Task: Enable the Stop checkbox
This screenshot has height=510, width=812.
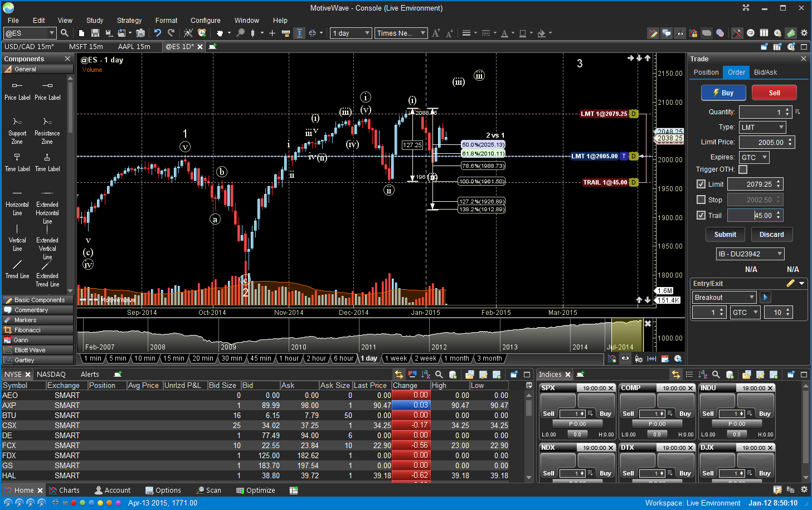Action: pos(701,200)
